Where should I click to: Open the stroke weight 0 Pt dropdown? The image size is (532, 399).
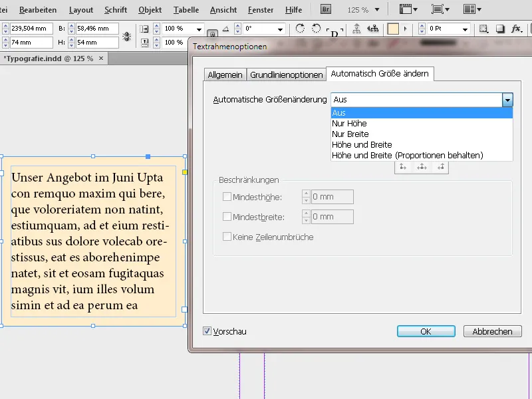click(x=465, y=29)
